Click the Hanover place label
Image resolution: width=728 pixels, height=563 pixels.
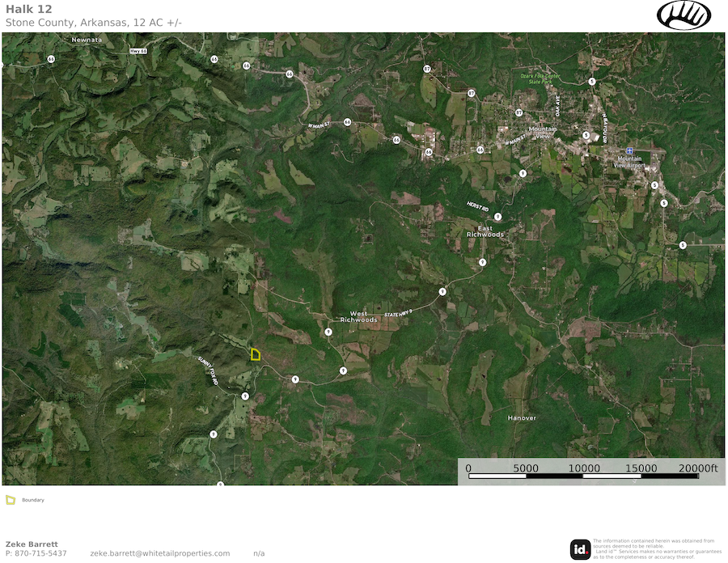pyautogui.click(x=522, y=417)
